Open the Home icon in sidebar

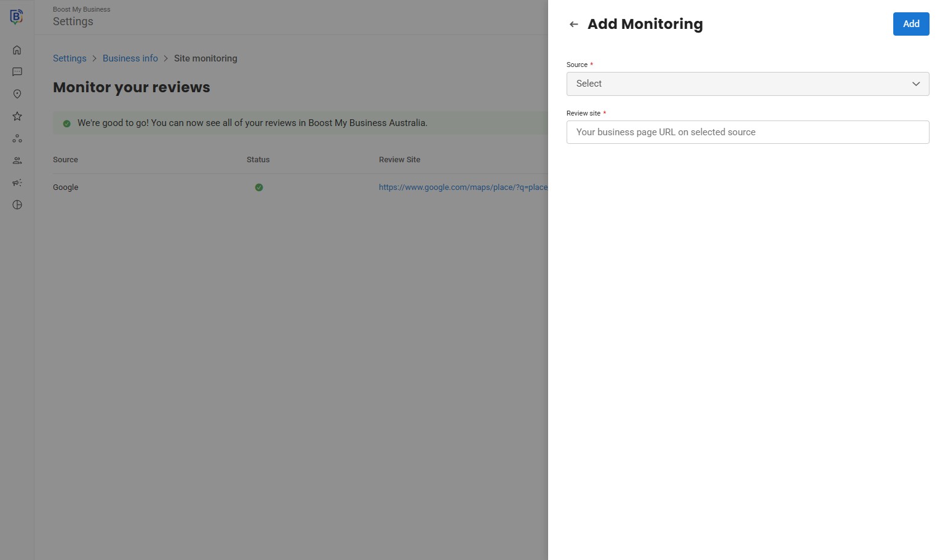(17, 50)
